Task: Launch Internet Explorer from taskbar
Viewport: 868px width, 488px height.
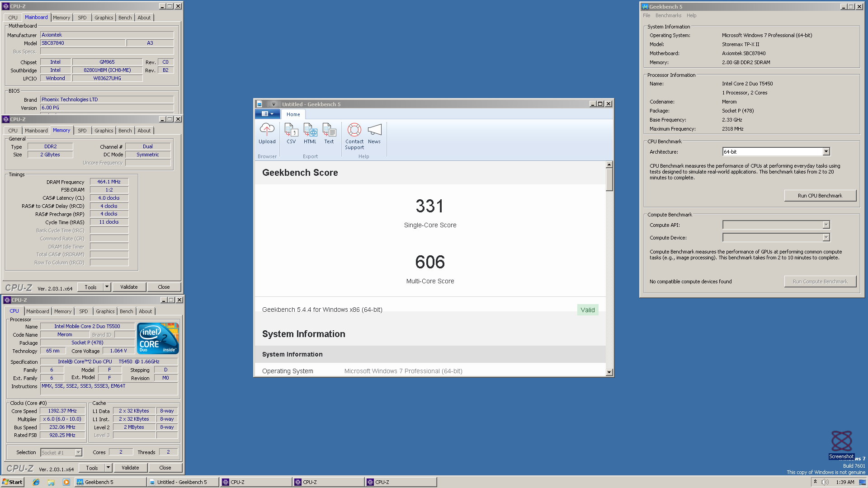Action: pos(36,482)
